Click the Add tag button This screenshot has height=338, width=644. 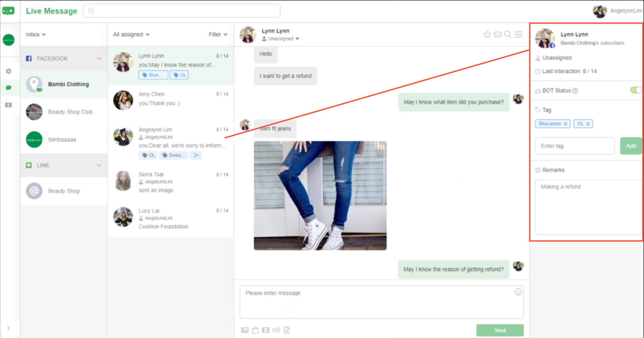pyautogui.click(x=631, y=146)
